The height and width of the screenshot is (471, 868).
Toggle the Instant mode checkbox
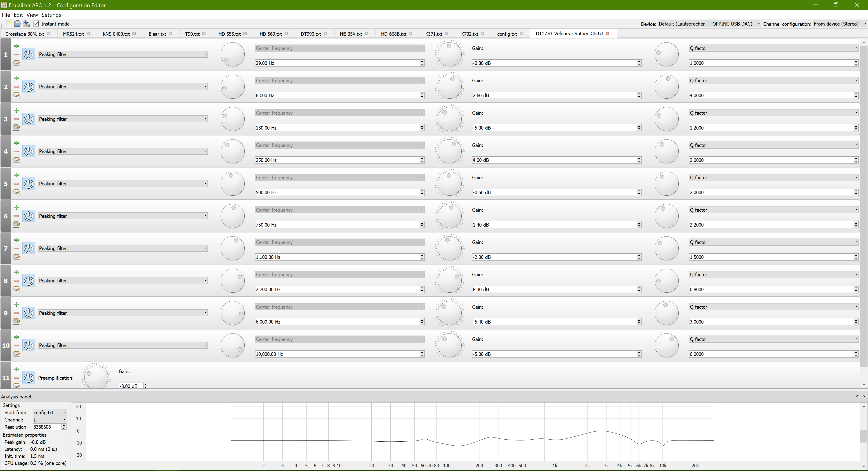(x=36, y=24)
